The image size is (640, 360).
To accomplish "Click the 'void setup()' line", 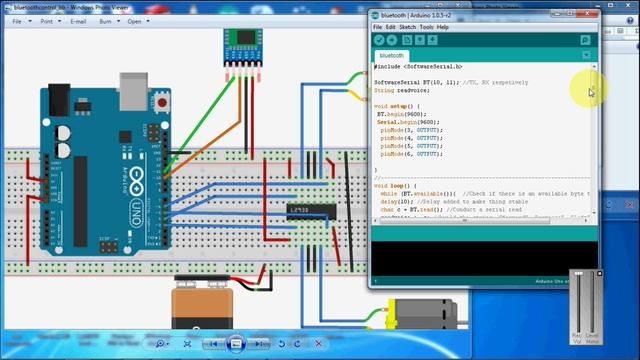I will (x=397, y=106).
